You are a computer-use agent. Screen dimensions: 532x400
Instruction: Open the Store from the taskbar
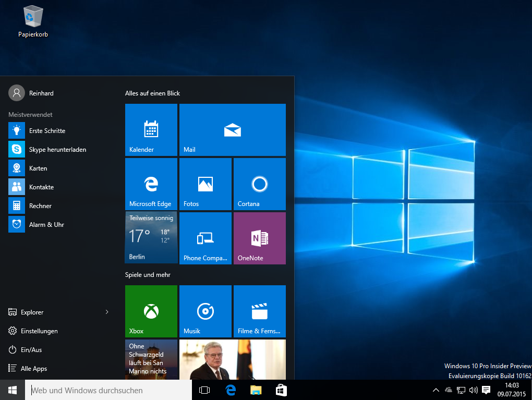[x=281, y=390]
